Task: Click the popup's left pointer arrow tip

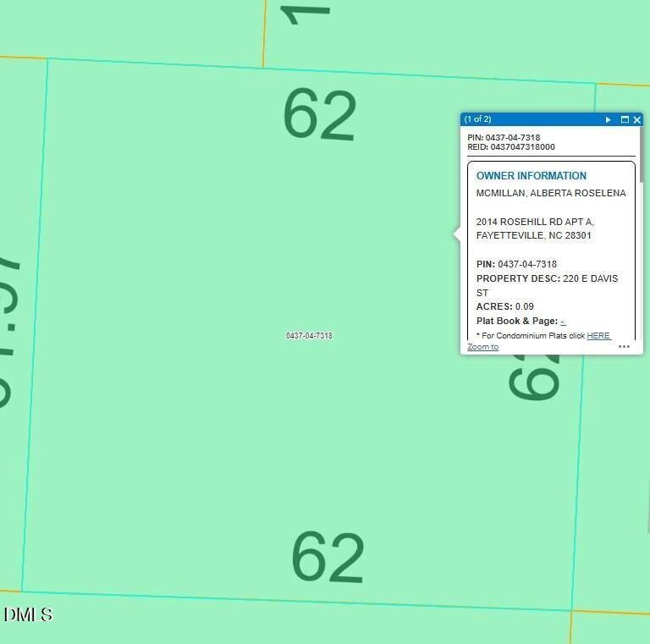Action: click(x=455, y=234)
